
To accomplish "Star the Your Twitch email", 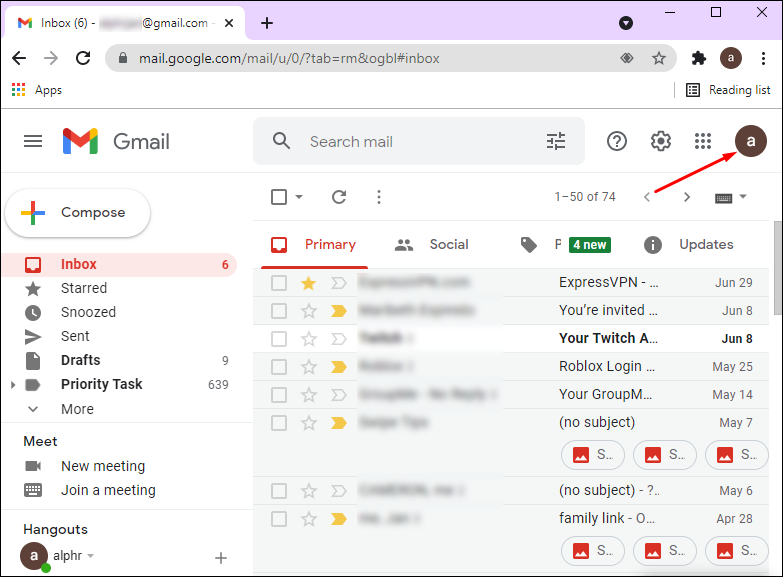I will [309, 339].
